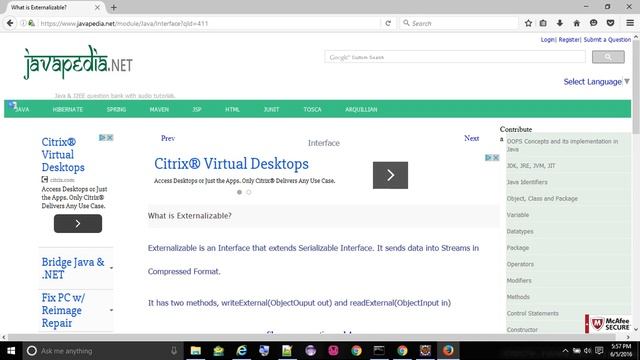Open the downloads arrow icon

click(560, 23)
